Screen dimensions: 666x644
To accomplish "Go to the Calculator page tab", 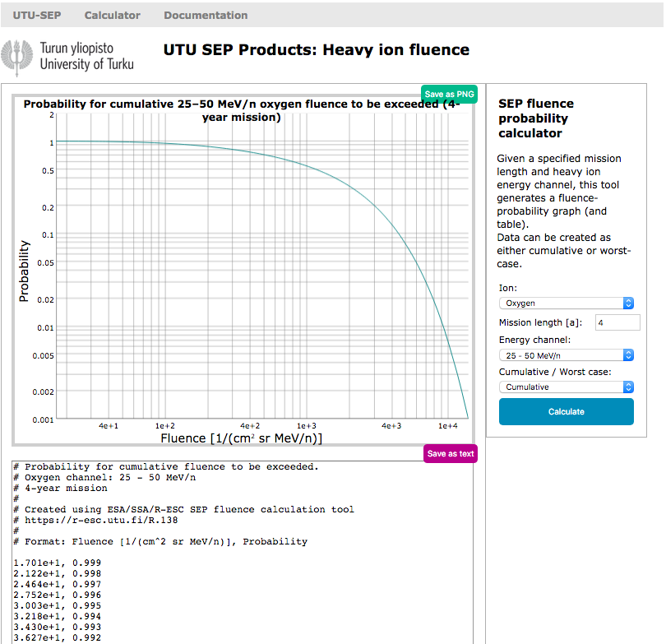I will tap(112, 16).
